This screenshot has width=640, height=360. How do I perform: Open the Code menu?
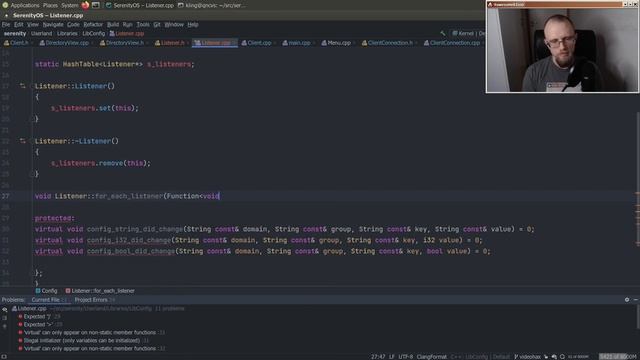73,24
